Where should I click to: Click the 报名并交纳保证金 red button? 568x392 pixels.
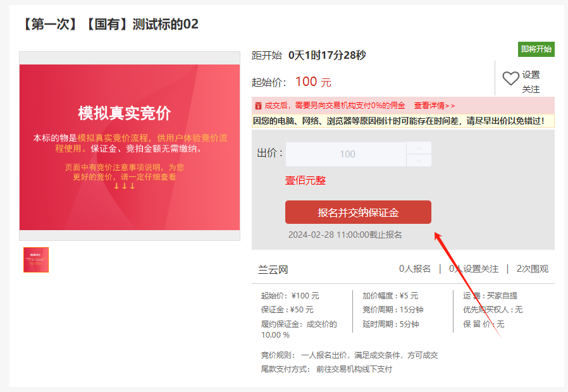tap(358, 212)
